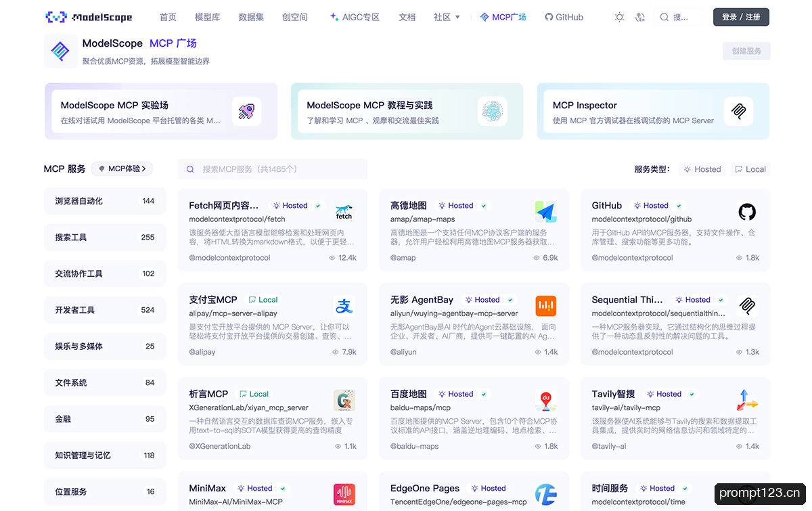Click 无影 AgentBay orange logo
812x511 pixels.
545,306
